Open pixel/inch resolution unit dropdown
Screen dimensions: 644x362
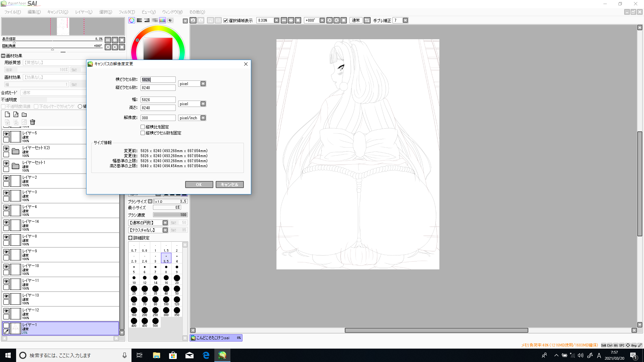pos(203,118)
